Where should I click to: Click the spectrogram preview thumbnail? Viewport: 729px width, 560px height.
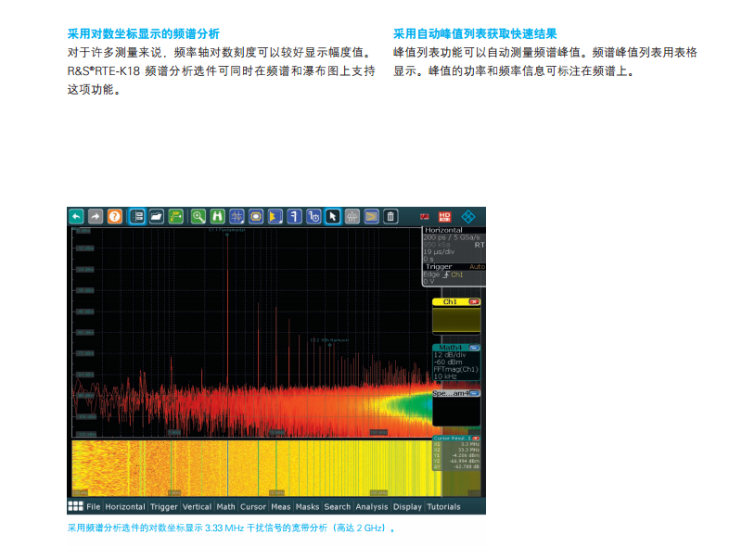(456, 412)
